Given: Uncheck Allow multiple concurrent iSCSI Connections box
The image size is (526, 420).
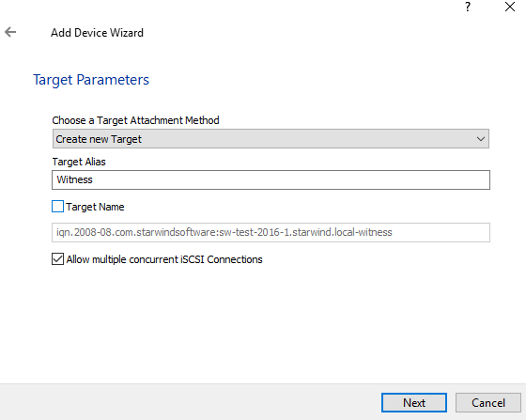Looking at the screenshot, I should click(57, 259).
